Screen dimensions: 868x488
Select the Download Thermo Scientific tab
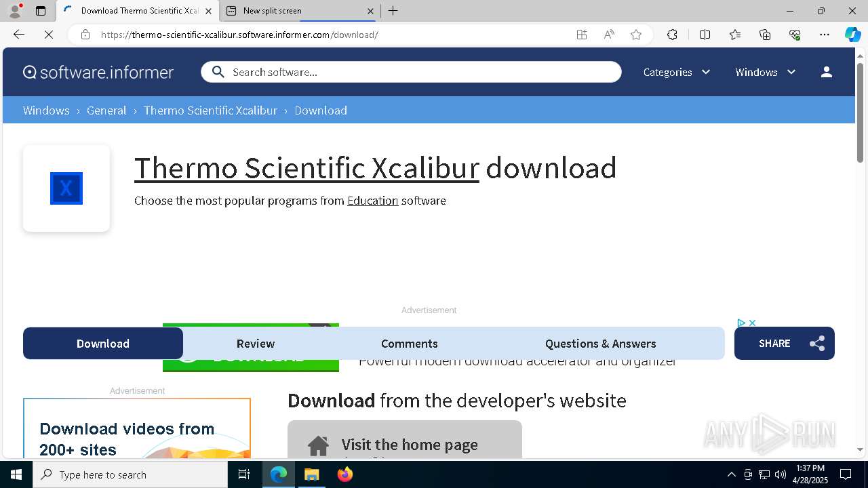pos(138,11)
